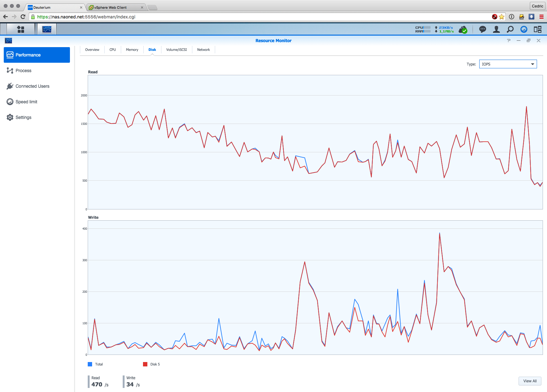
Task: Open the notifications chat bubble icon
Action: [483, 29]
